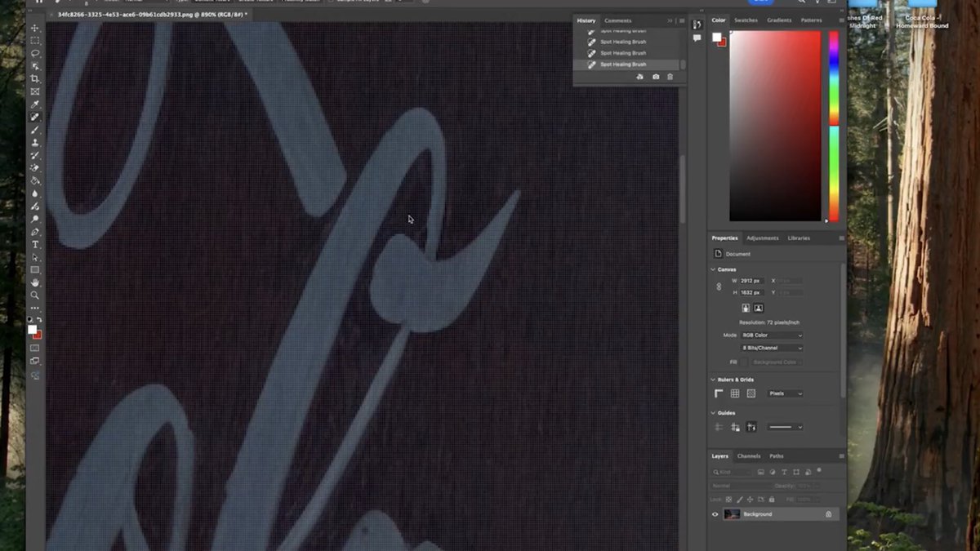The image size is (980, 551).
Task: Open the guide line style dropdown
Action: point(785,427)
